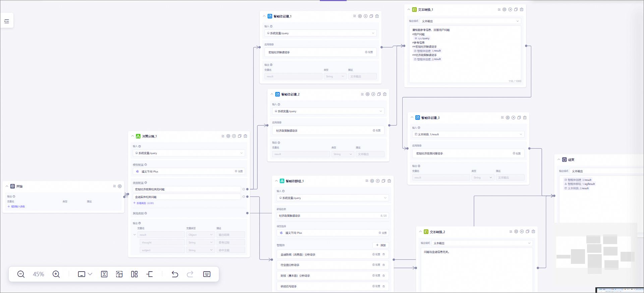This screenshot has height=293, width=644.
Task: Delete the 智能体创建_2 node
Action: tap(385, 94)
